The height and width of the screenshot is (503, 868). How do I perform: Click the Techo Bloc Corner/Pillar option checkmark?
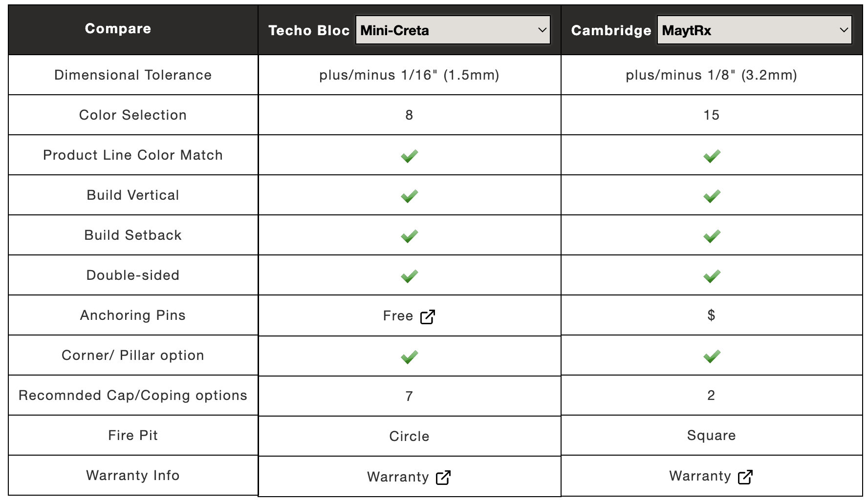[x=410, y=357]
